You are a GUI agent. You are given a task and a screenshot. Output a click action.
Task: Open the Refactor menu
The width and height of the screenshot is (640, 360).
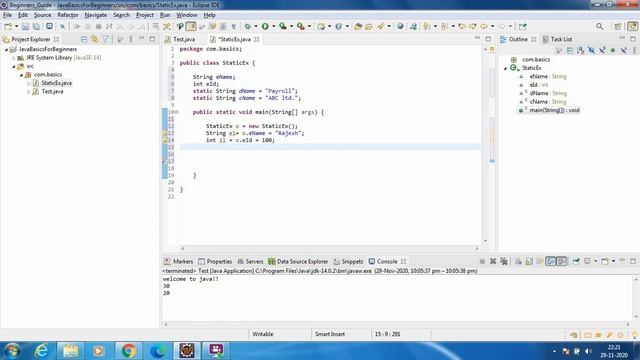point(68,15)
